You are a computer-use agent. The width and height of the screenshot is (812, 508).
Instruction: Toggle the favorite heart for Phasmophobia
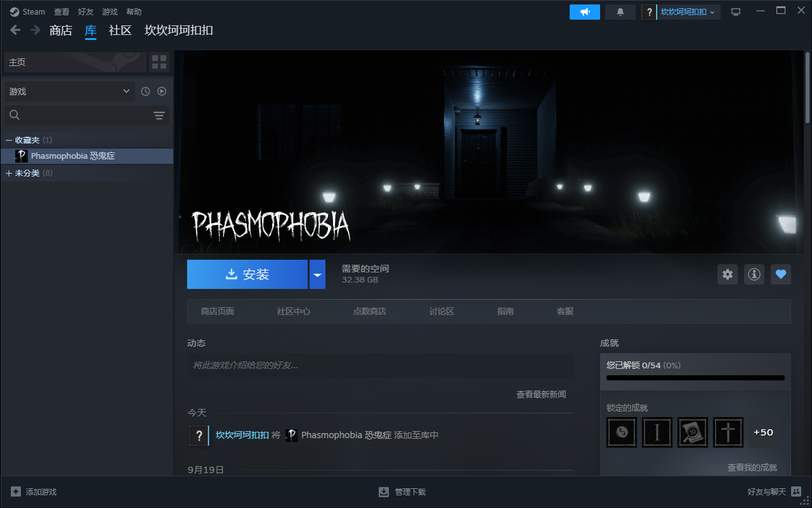(x=781, y=274)
